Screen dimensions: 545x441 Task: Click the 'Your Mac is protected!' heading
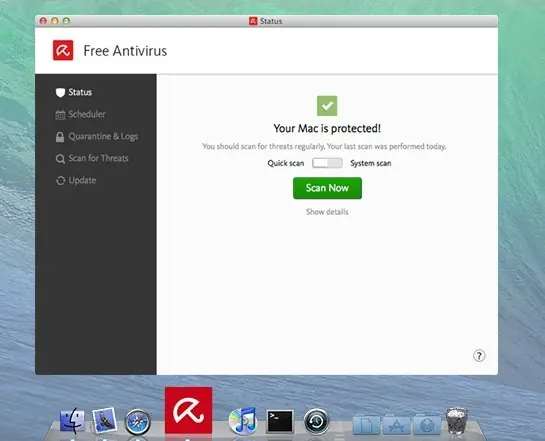pyautogui.click(x=327, y=129)
